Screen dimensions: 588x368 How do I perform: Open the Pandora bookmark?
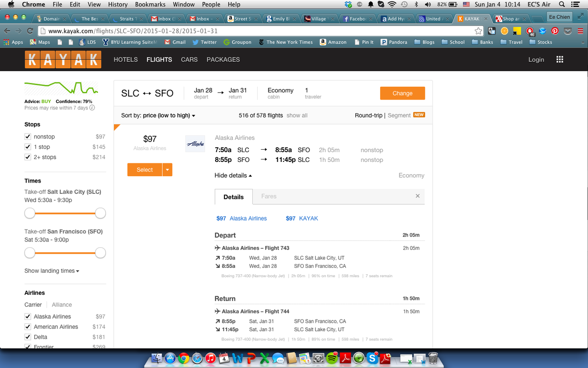[393, 42]
